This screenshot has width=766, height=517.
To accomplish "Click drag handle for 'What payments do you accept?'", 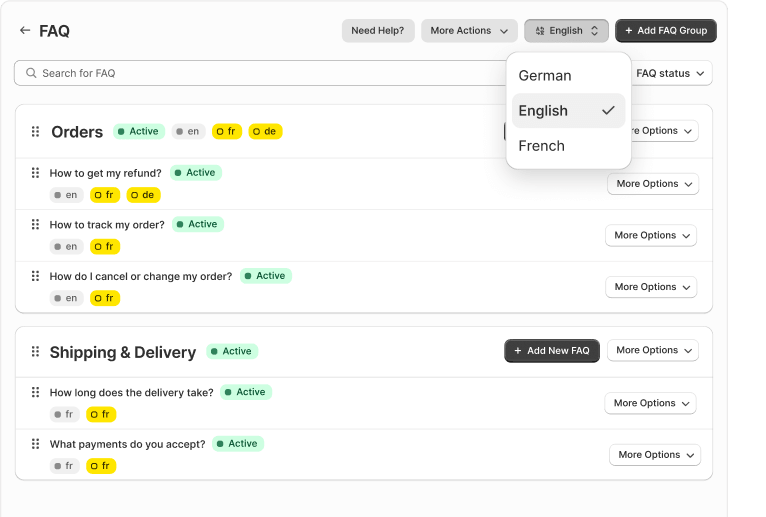I will tap(35, 444).
